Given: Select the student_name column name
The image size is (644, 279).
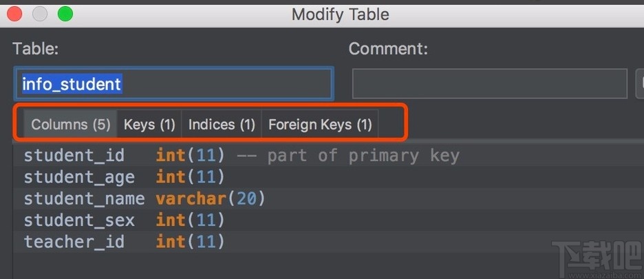Looking at the screenshot, I should coord(84,199).
